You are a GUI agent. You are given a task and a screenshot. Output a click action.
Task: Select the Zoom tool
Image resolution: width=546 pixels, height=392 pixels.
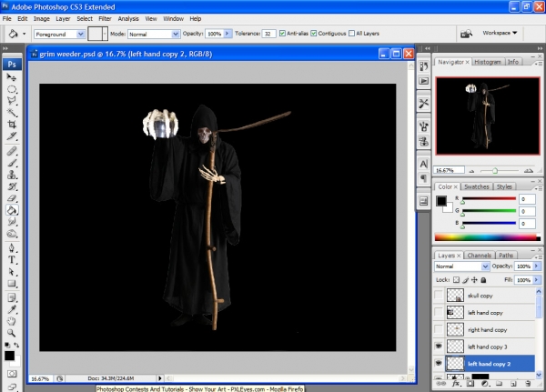(x=12, y=333)
